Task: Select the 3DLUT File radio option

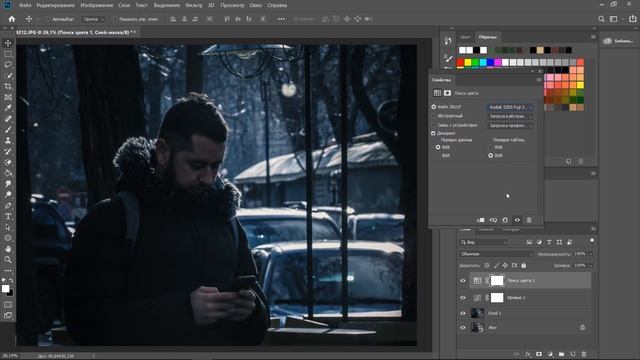Action: point(434,107)
